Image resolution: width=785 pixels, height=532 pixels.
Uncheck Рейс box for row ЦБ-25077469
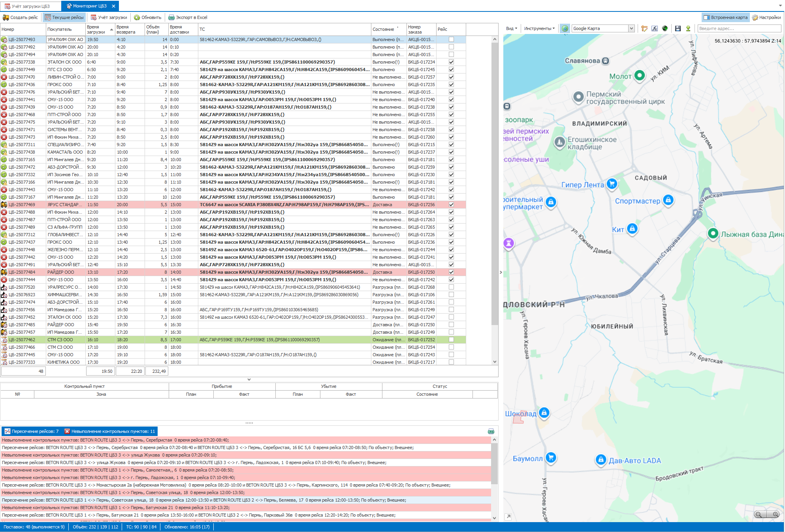pos(451,205)
